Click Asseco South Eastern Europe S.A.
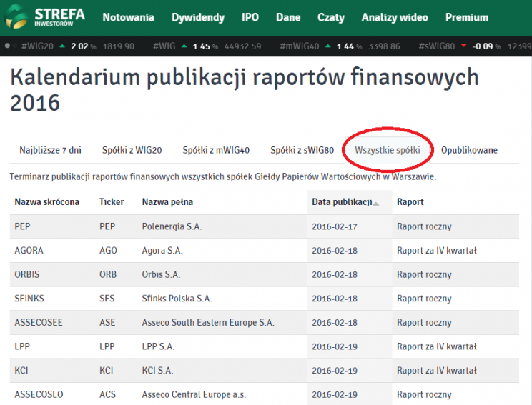Image resolution: width=532 pixels, height=405 pixels. (208, 323)
